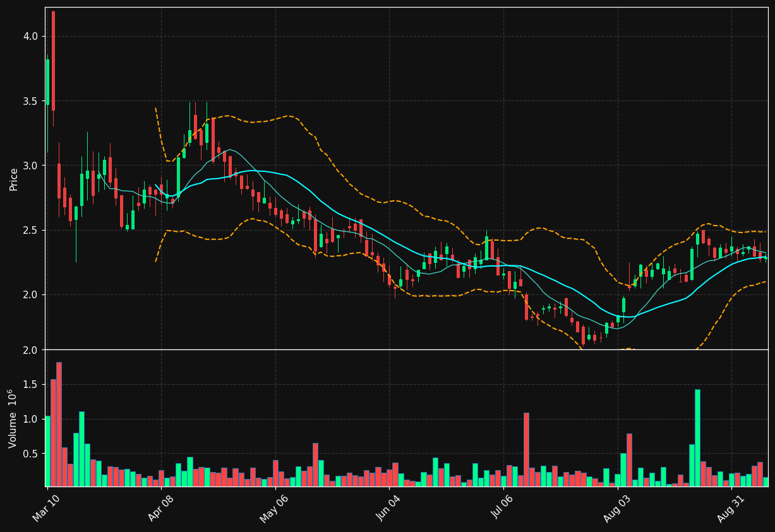Click the tall green volume bar in late August
The image size is (775, 532).
697,438
